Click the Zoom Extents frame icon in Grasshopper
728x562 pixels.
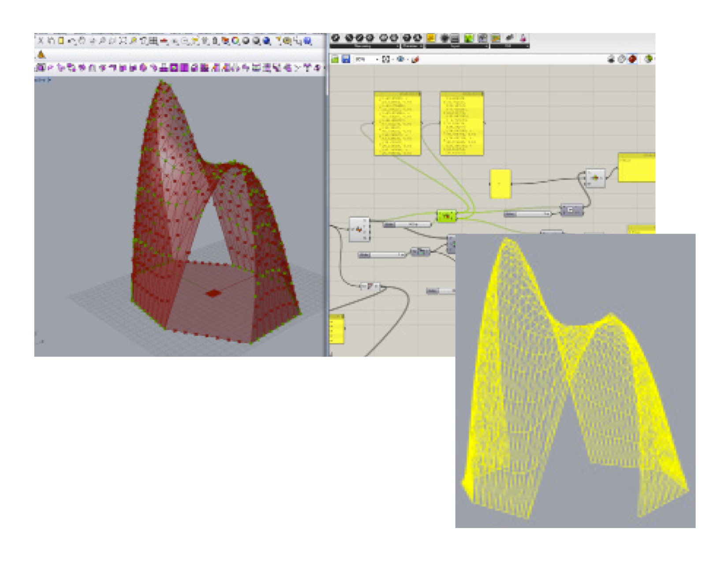point(386,59)
